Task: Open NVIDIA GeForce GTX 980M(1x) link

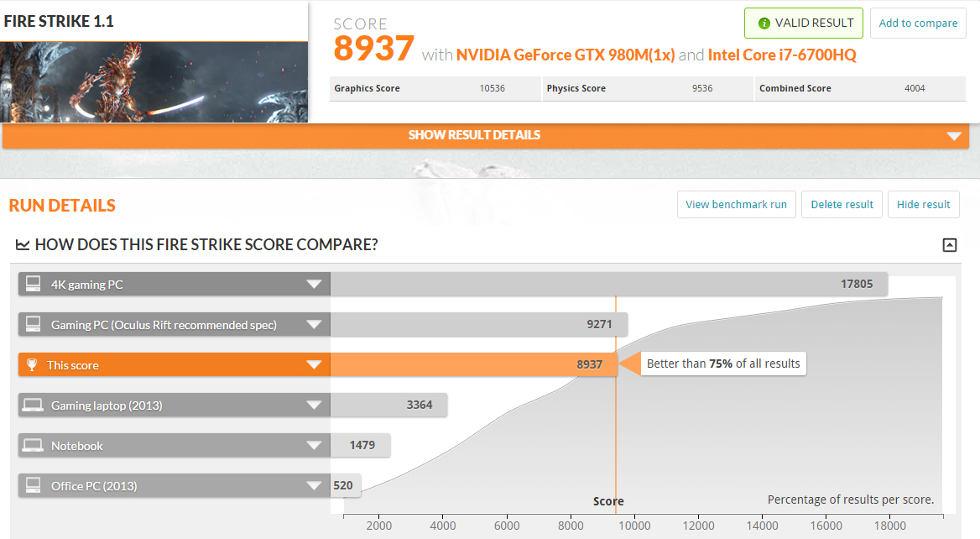Action: (x=565, y=55)
